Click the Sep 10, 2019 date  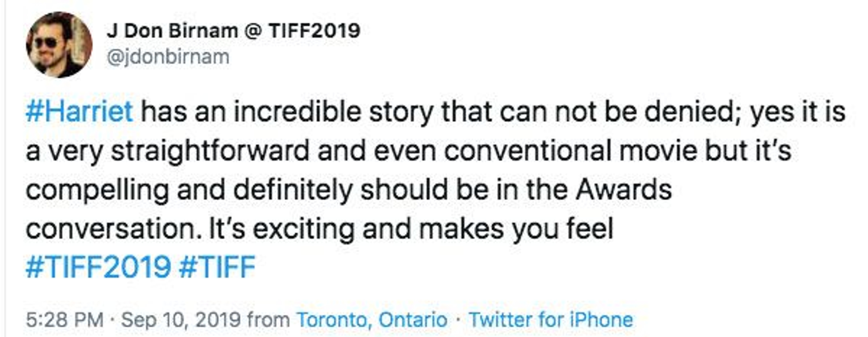pos(181,319)
